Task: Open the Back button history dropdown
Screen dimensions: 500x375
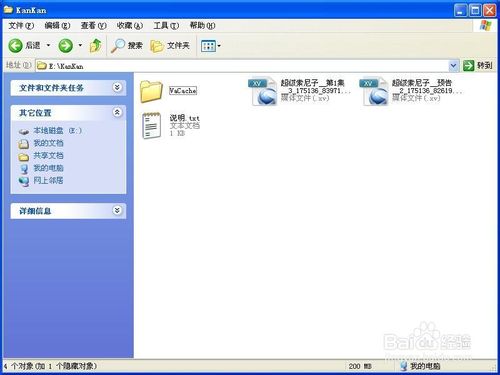Action: point(48,45)
